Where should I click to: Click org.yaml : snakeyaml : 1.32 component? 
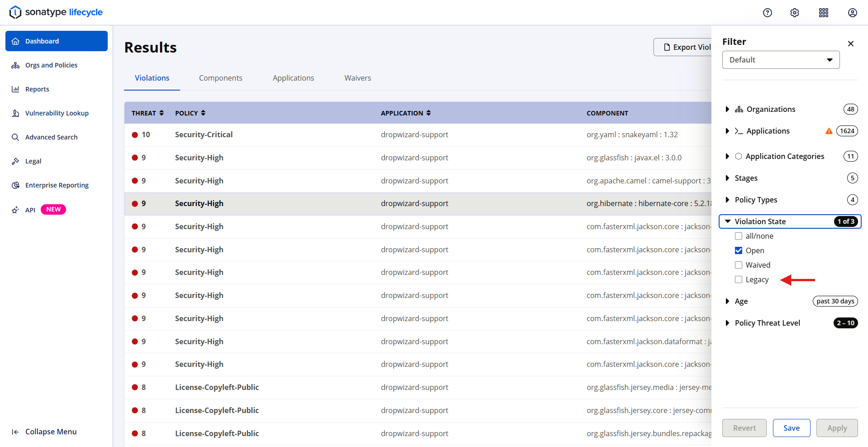632,135
